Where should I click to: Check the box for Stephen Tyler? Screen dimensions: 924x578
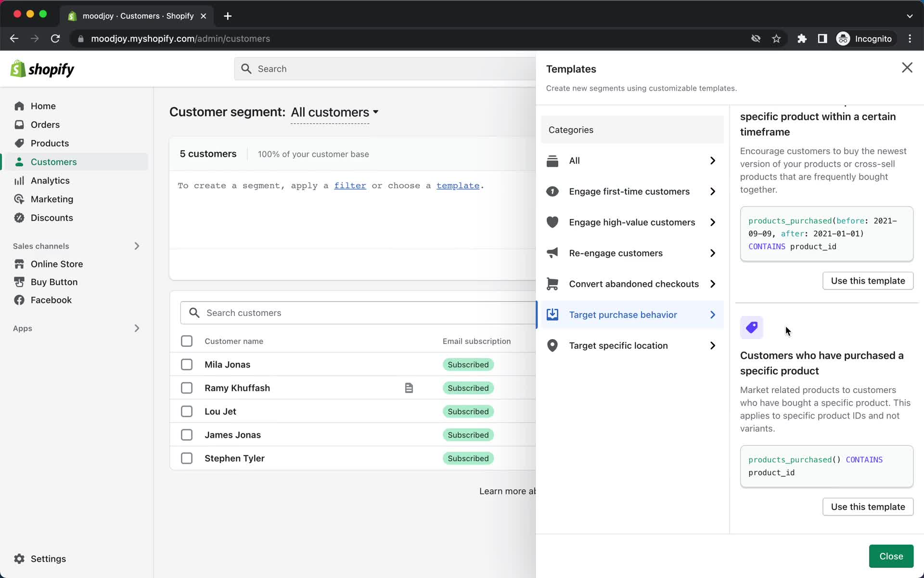187,459
